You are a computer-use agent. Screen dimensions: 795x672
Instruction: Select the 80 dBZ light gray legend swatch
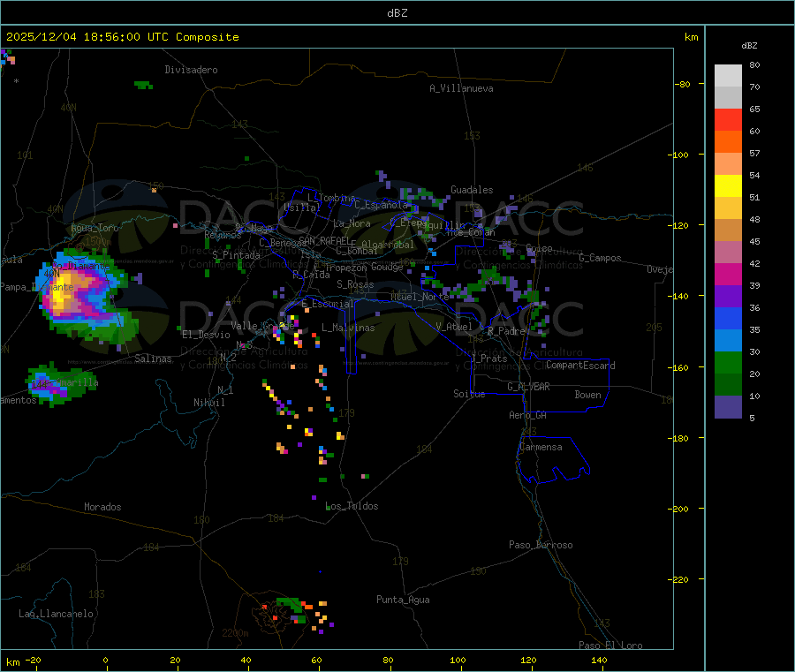pyautogui.click(x=728, y=76)
